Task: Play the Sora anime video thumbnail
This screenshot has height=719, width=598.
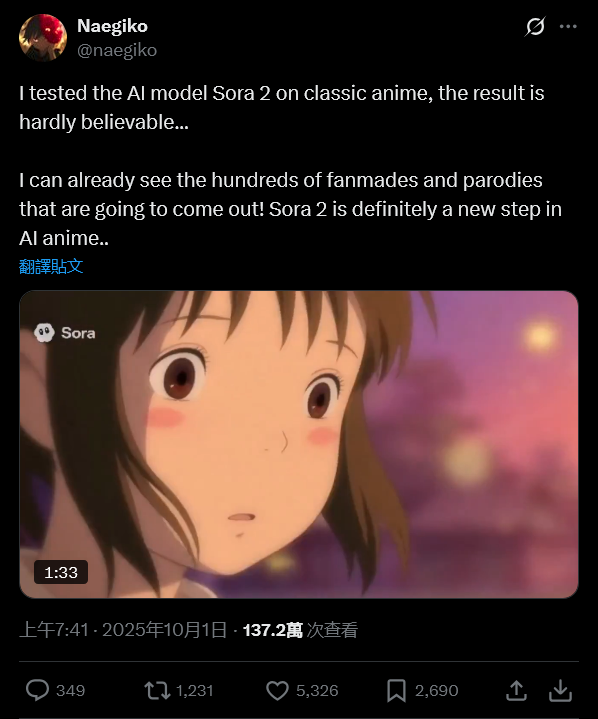Action: pyautogui.click(x=299, y=444)
